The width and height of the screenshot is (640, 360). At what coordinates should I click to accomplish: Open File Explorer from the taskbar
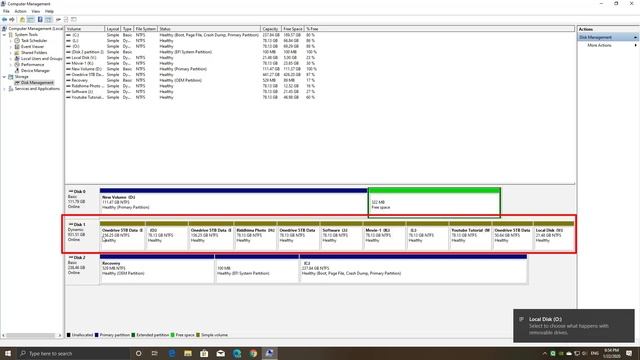188,353
